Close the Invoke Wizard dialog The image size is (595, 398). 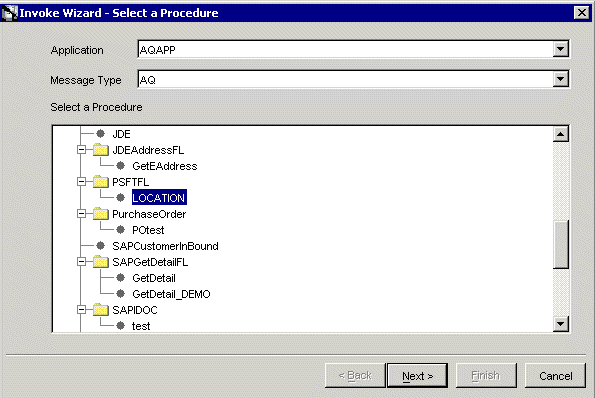point(582,13)
